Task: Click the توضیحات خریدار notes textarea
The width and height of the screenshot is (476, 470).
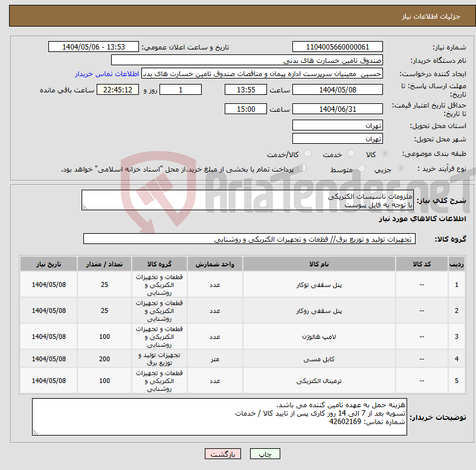Action: (x=219, y=417)
